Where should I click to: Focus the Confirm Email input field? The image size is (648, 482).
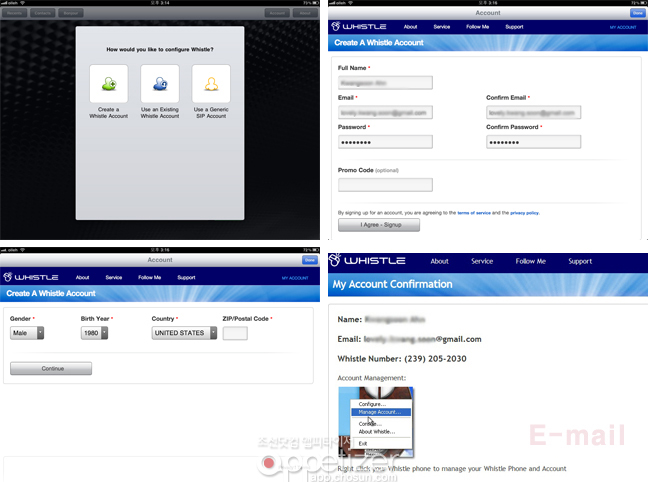[x=534, y=112]
